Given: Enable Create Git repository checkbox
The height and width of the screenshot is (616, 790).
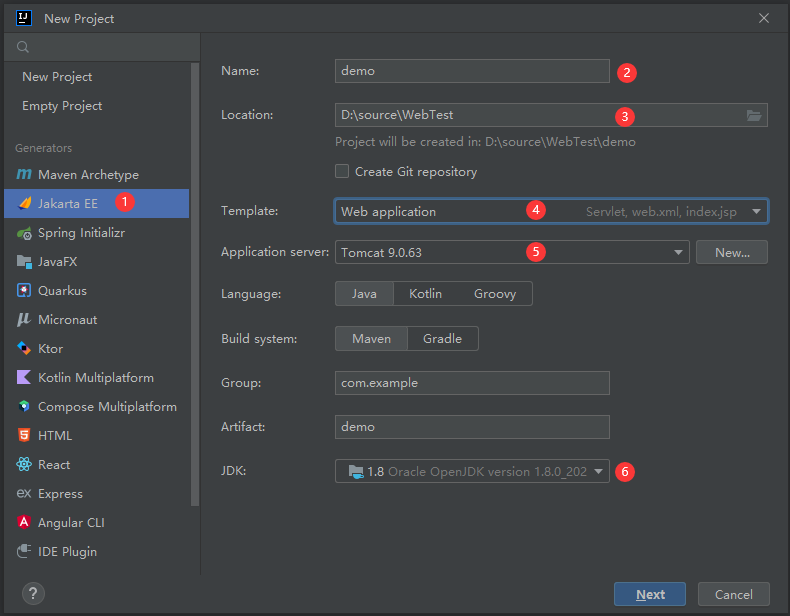Looking at the screenshot, I should click(342, 171).
